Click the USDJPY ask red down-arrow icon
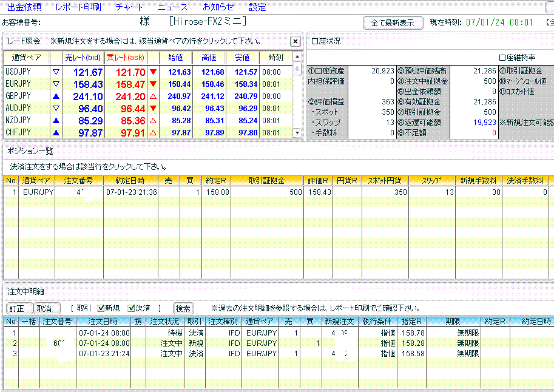This screenshot has height=392, width=554. tap(154, 72)
